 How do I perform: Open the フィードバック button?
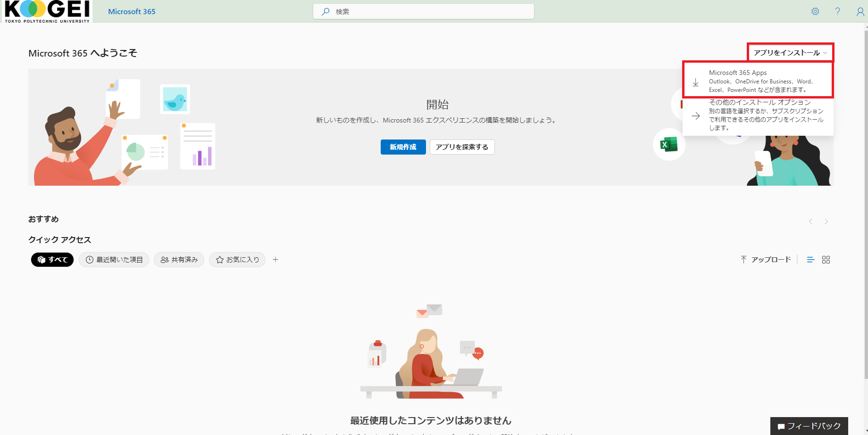point(809,426)
